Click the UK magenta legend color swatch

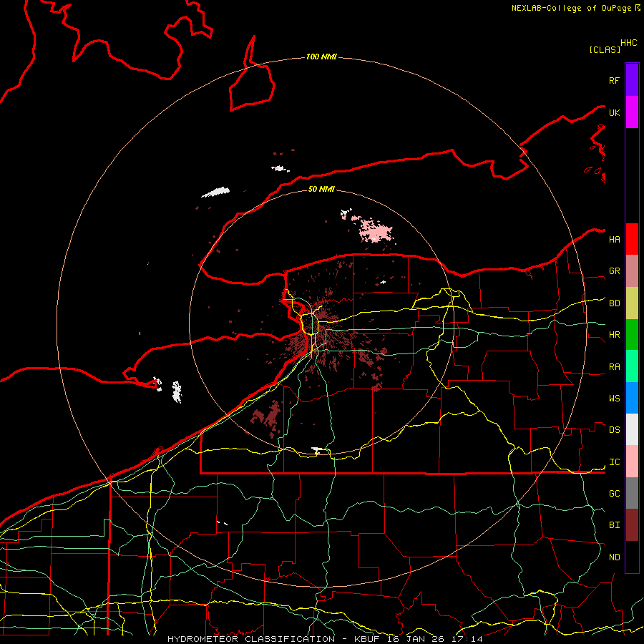[632, 112]
